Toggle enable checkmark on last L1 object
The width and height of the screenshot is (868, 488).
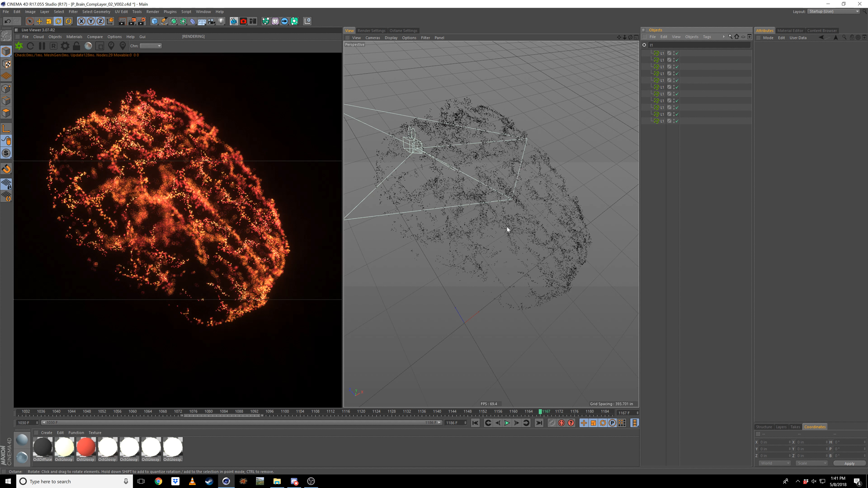pyautogui.click(x=677, y=121)
